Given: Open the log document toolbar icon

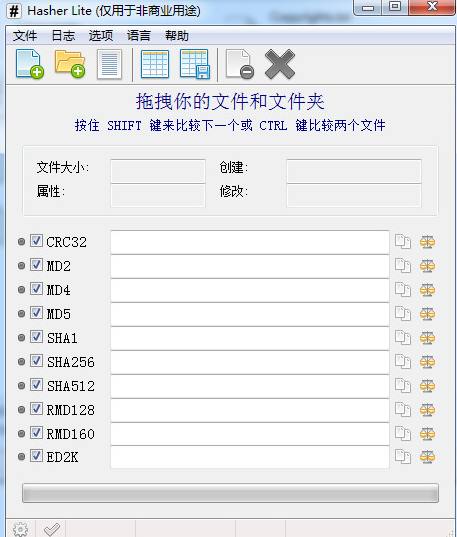Looking at the screenshot, I should coord(109,64).
